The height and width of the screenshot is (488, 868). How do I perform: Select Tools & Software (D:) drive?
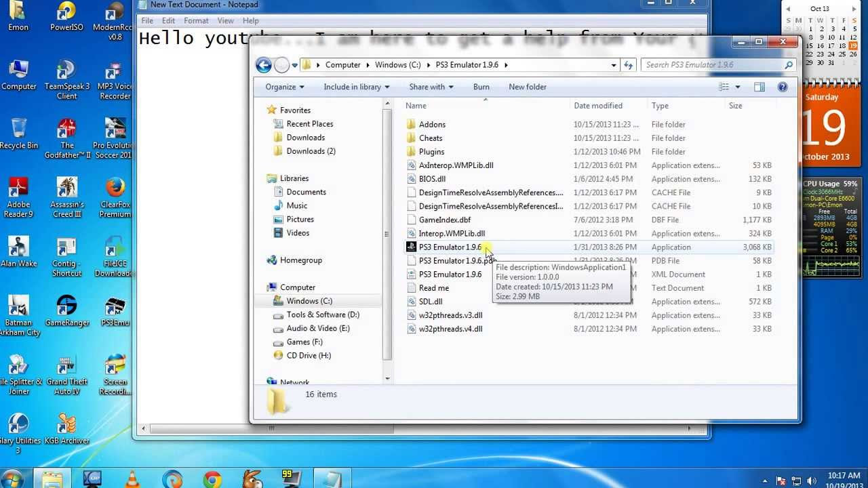tap(323, 314)
